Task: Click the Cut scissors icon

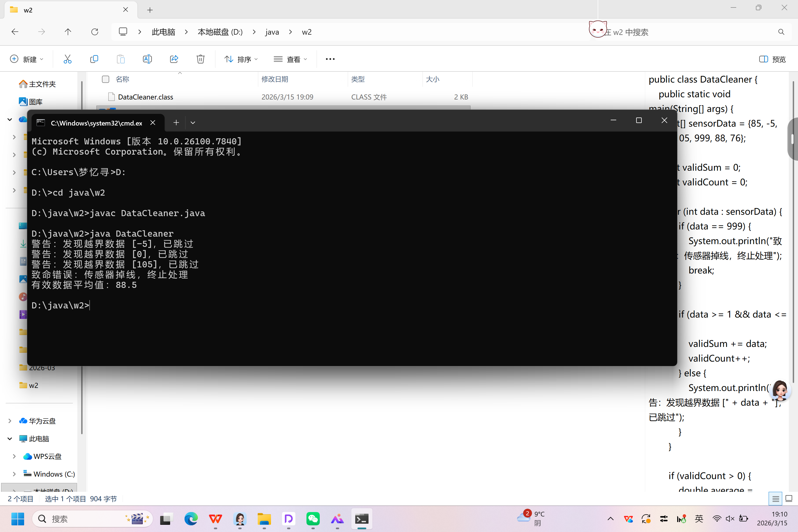Action: (68, 59)
